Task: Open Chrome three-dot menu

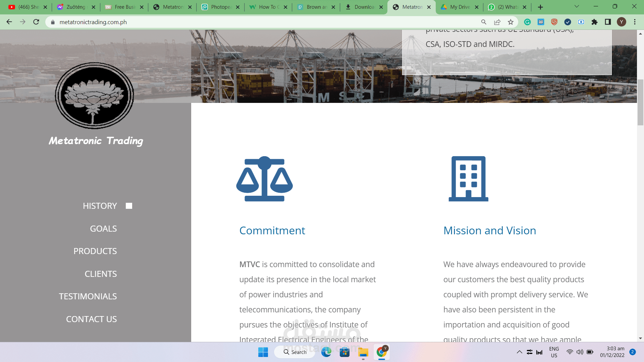Action: coord(635,22)
